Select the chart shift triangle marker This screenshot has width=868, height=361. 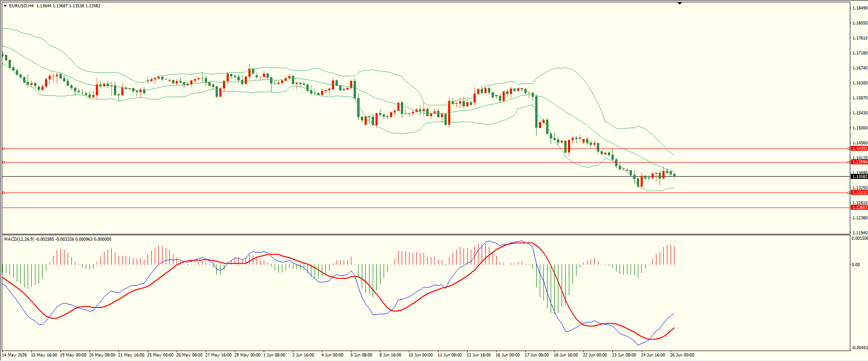tap(680, 3)
